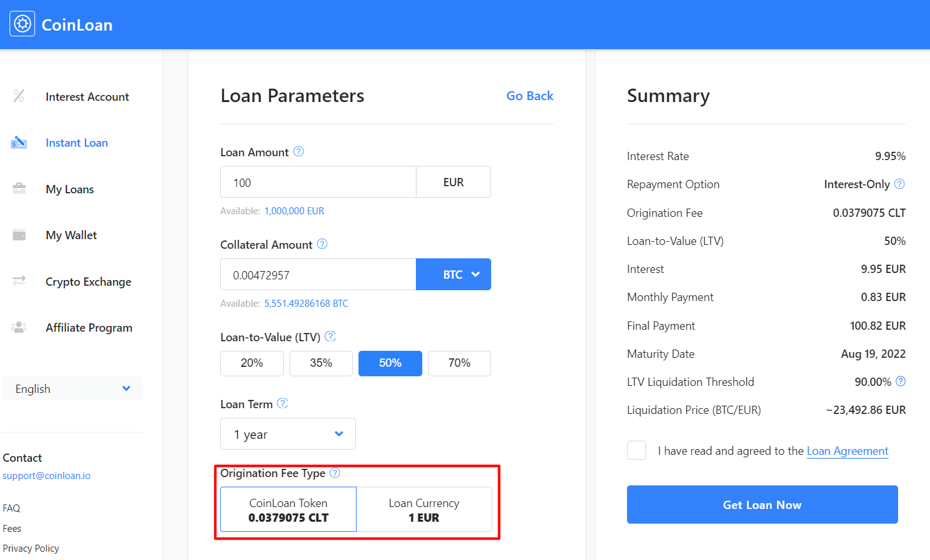The width and height of the screenshot is (930, 560).
Task: Click the Crypto Exchange arrows icon
Action: coord(19,281)
